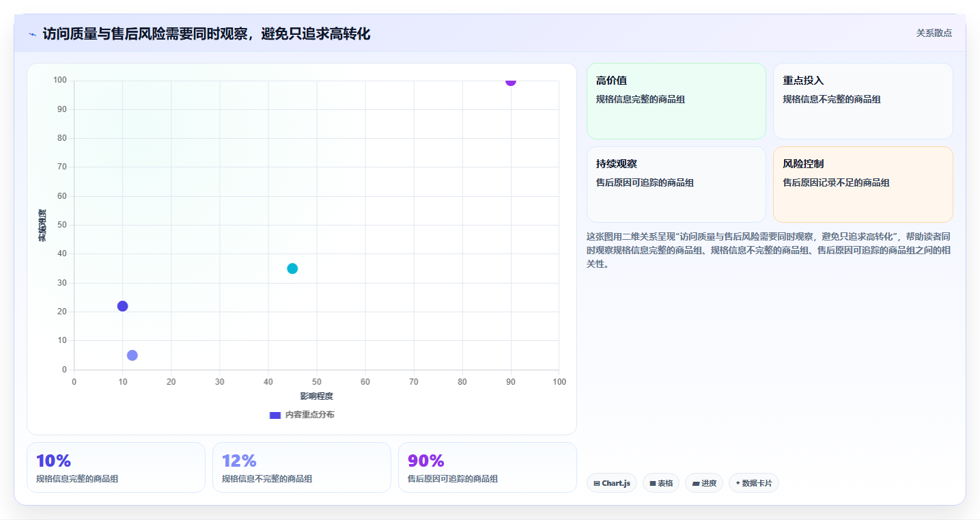Click 售后原因可追踪的商品组 under the 90% stat
Viewport: 980px width, 520px height.
(x=453, y=479)
